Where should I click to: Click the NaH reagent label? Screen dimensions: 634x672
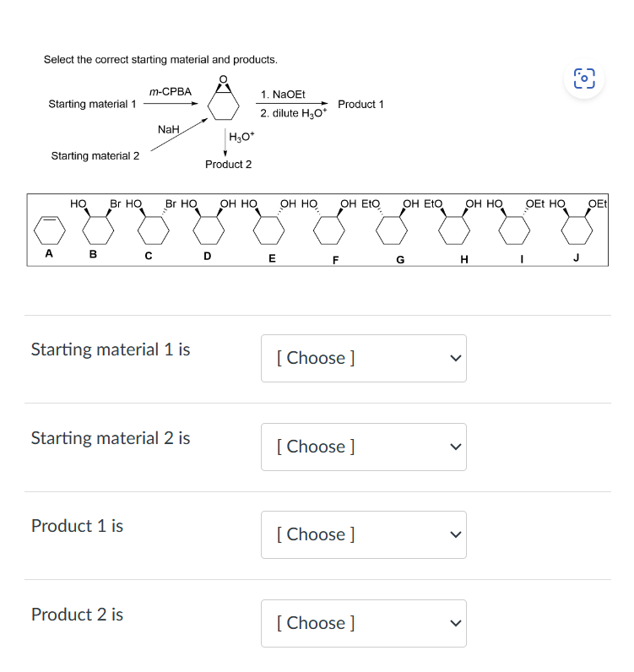coord(169,129)
